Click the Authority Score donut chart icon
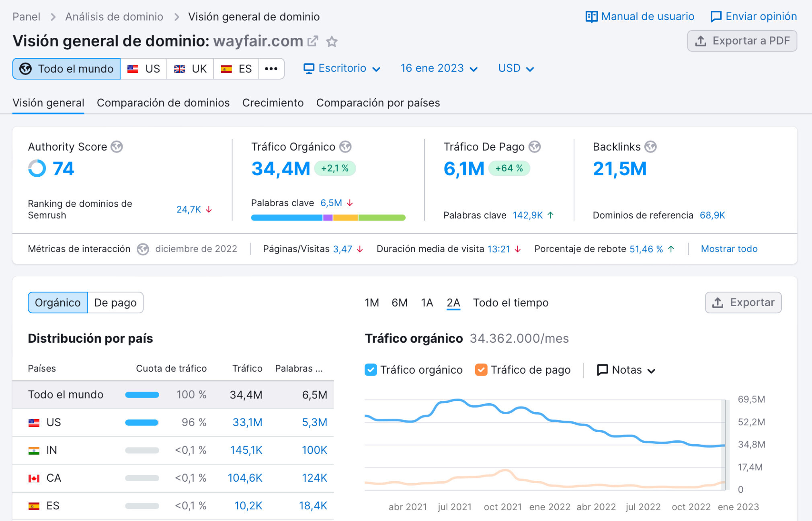This screenshot has height=521, width=812. (x=37, y=168)
